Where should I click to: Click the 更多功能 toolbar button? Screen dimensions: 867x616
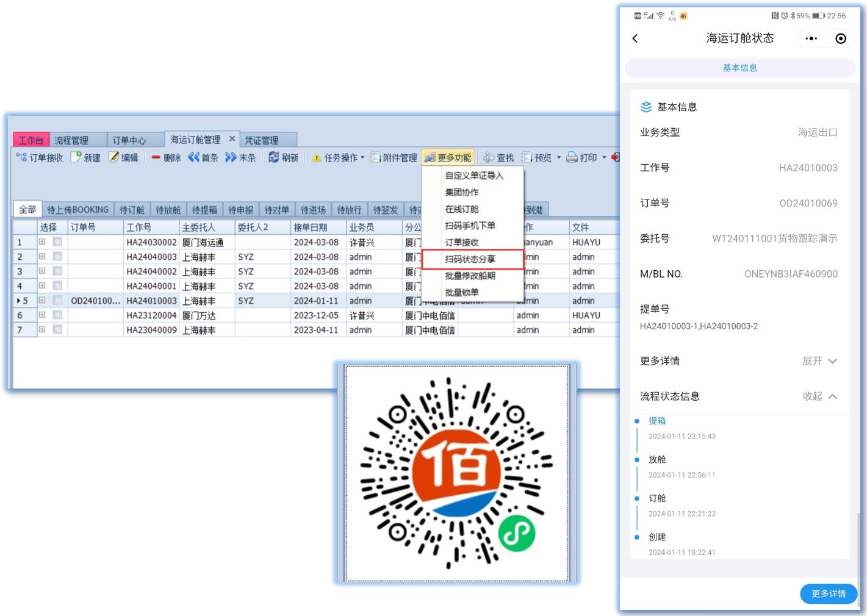(x=448, y=157)
